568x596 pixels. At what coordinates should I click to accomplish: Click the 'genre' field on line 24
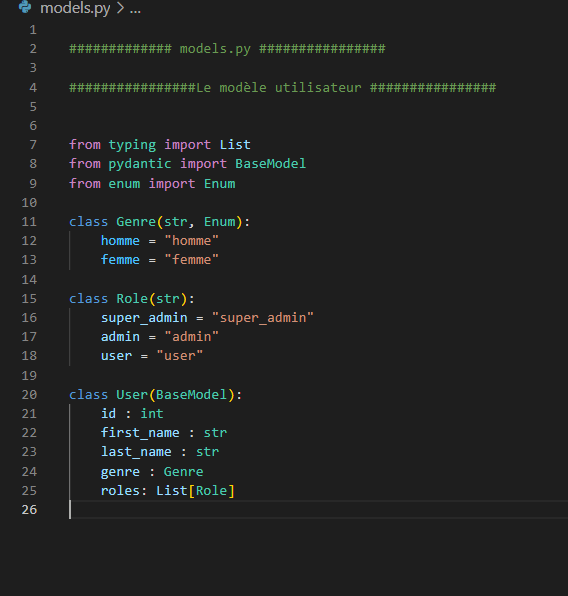click(x=120, y=472)
